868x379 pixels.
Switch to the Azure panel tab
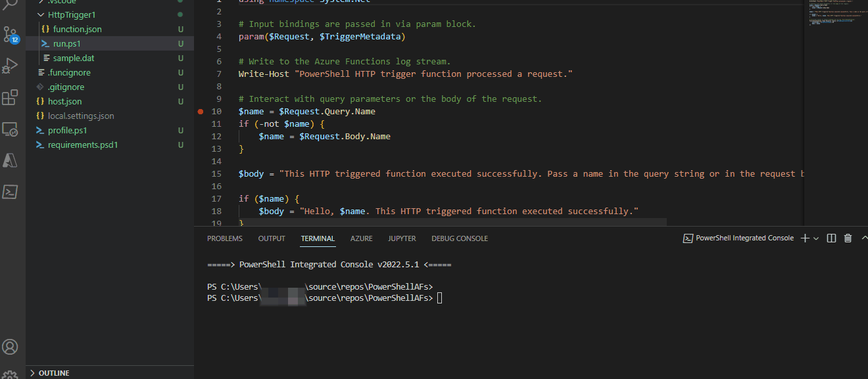[361, 238]
